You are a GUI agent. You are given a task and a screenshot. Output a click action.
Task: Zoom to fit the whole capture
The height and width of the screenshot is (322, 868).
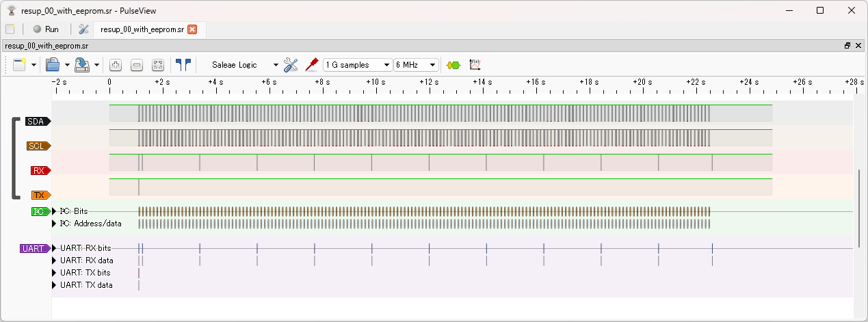coord(158,65)
